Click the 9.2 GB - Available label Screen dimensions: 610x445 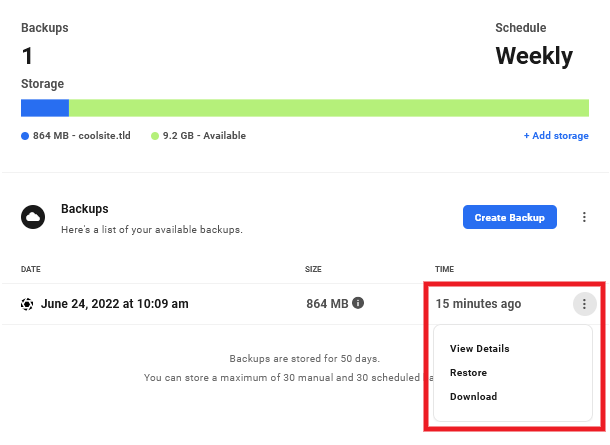[x=204, y=136]
